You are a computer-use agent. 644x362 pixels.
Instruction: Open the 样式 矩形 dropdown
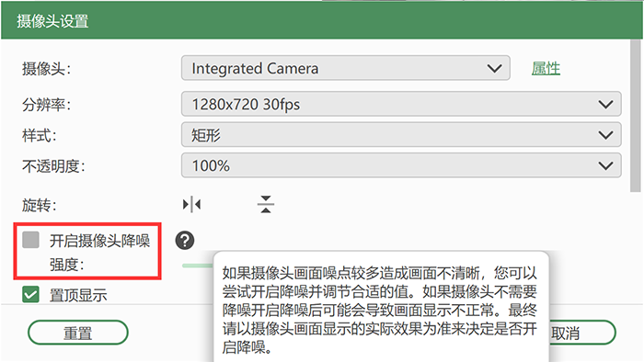coord(401,135)
